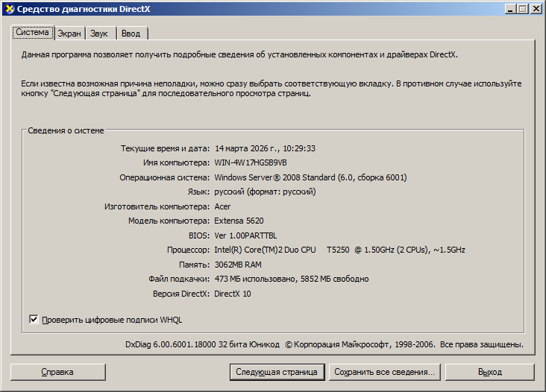Image resolution: width=546 pixels, height=392 pixels.
Task: Open the Экран tab
Action: 69,34
